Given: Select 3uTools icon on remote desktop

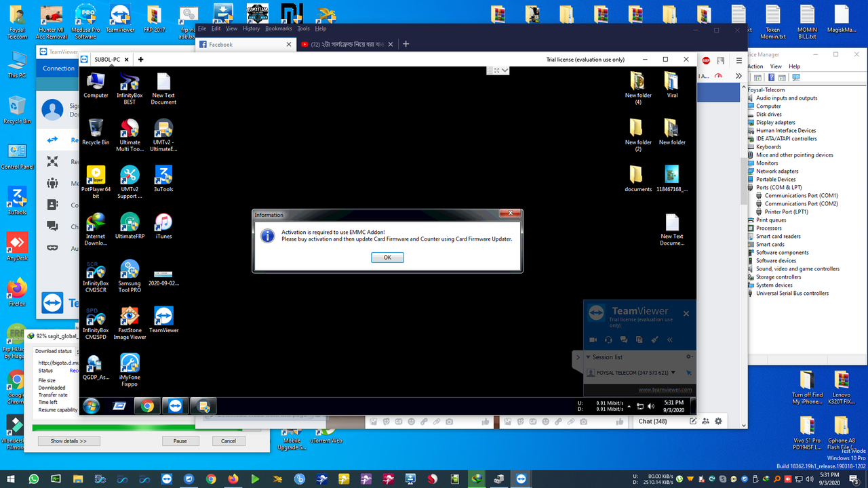Looking at the screenshot, I should click(163, 179).
